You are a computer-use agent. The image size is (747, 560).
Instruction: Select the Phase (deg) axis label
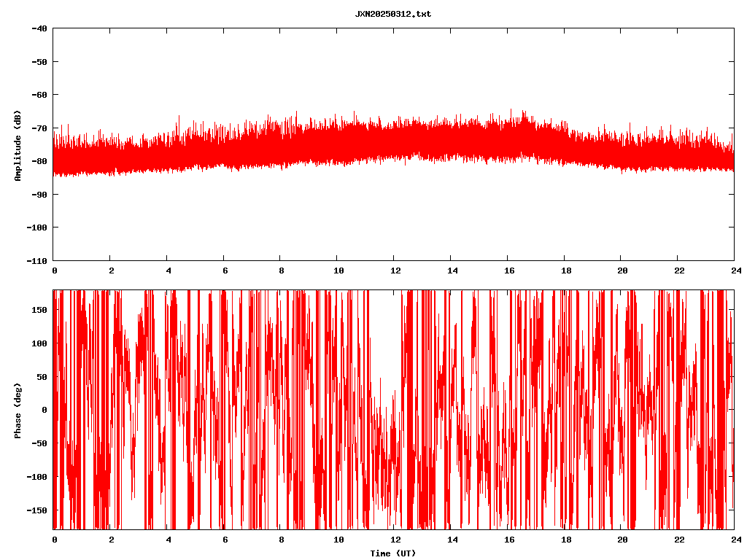[18, 411]
